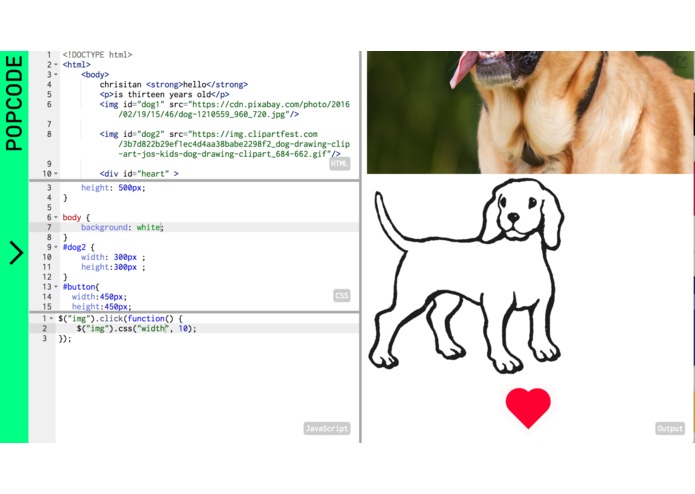Click the HTML editor label
This screenshot has width=695, height=494.
[340, 163]
